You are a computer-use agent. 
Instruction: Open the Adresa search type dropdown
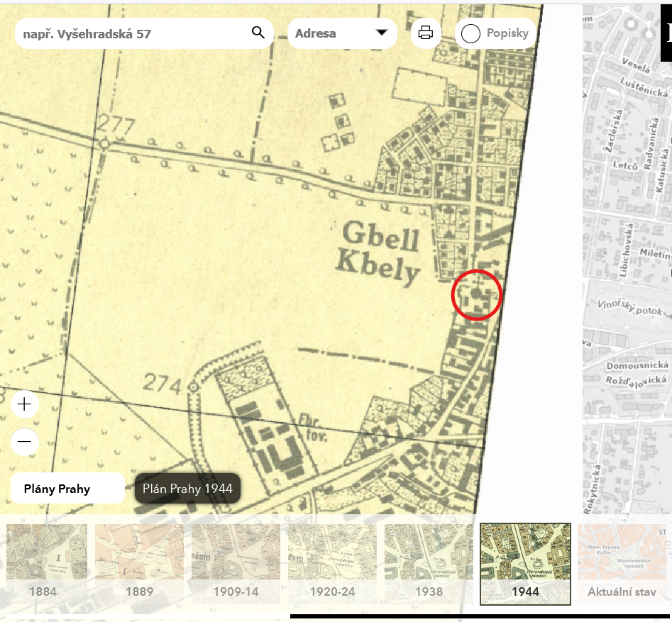pyautogui.click(x=341, y=33)
